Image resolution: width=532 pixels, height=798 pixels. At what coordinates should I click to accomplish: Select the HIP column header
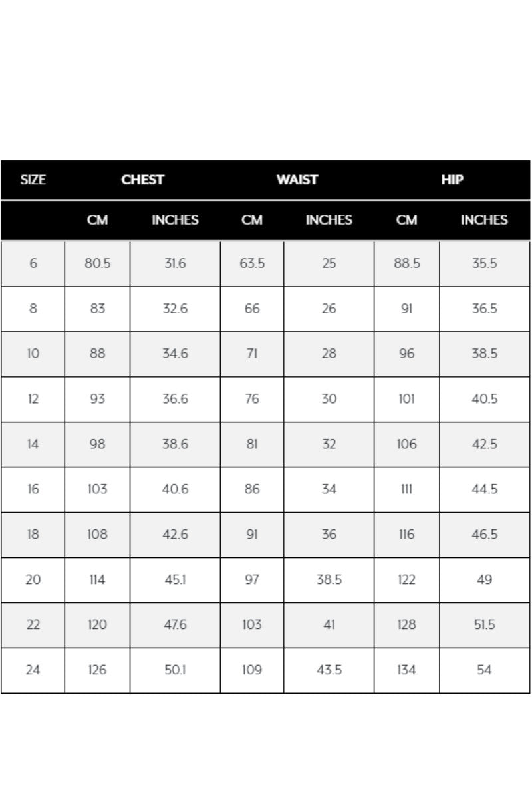452,180
